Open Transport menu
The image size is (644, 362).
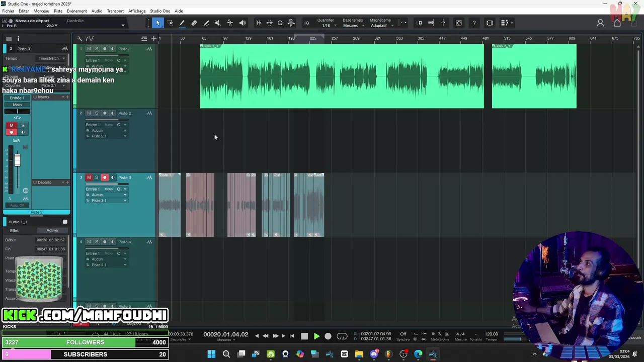pyautogui.click(x=115, y=11)
